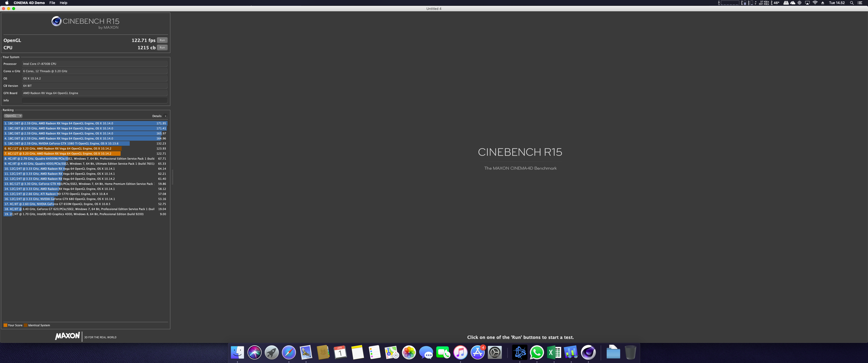Viewport: 868px width, 363px height.
Task: Open Microsoft Excel from the dock
Action: (x=554, y=353)
